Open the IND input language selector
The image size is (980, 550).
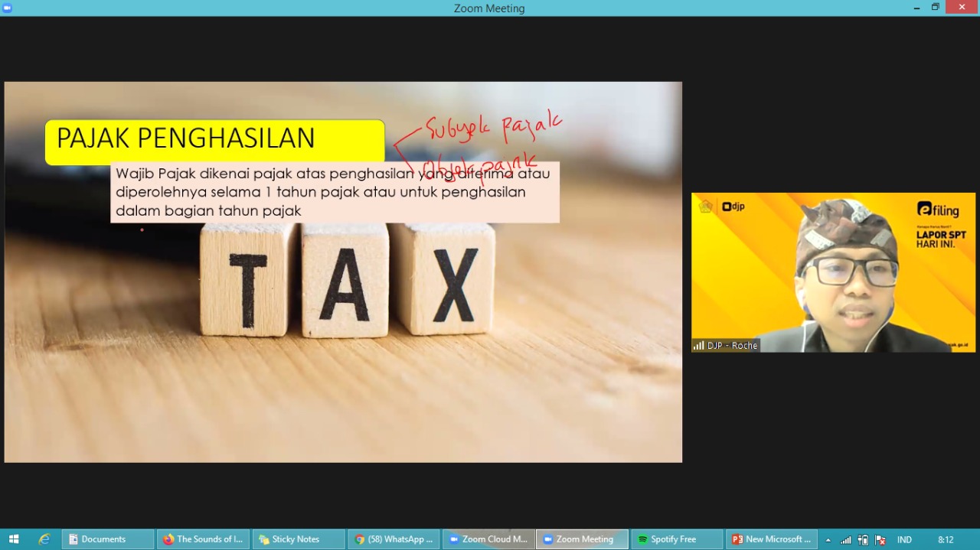coord(904,540)
